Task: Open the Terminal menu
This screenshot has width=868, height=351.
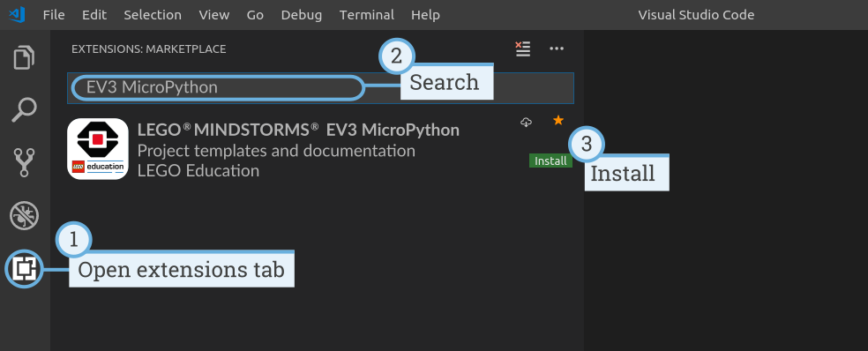Action: click(x=367, y=15)
